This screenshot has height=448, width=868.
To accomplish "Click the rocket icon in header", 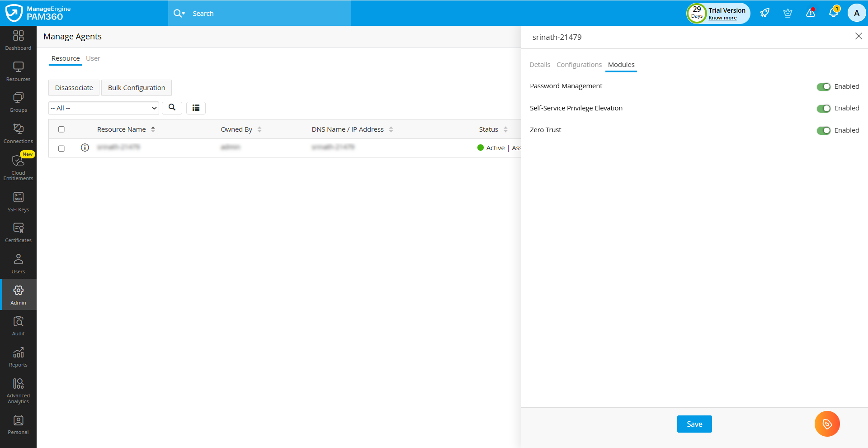I will coord(764,13).
